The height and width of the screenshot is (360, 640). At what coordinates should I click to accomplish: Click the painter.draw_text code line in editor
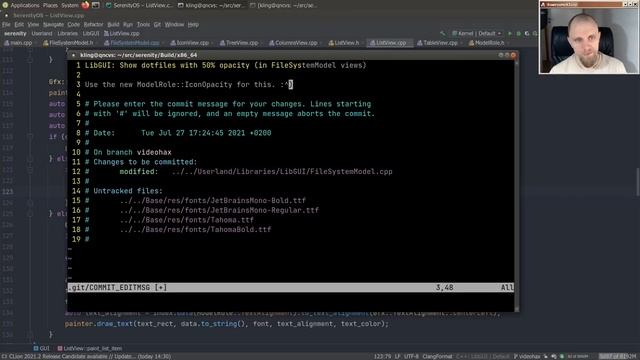pos(227,324)
